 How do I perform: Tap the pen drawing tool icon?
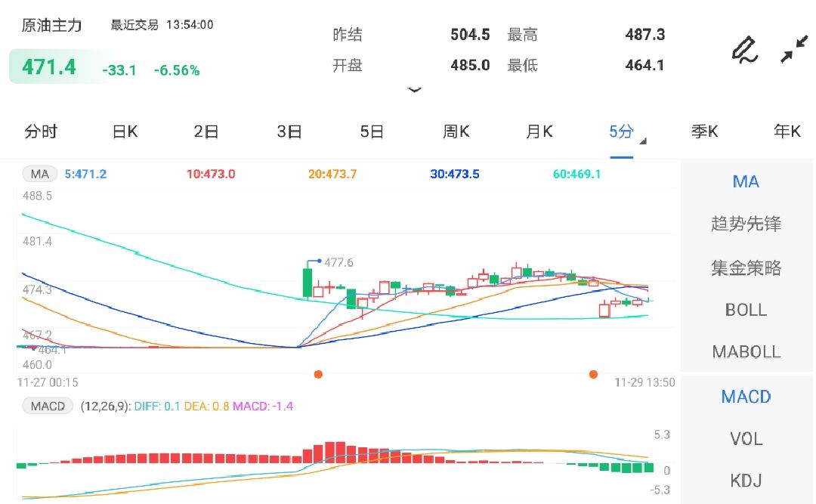pyautogui.click(x=744, y=49)
